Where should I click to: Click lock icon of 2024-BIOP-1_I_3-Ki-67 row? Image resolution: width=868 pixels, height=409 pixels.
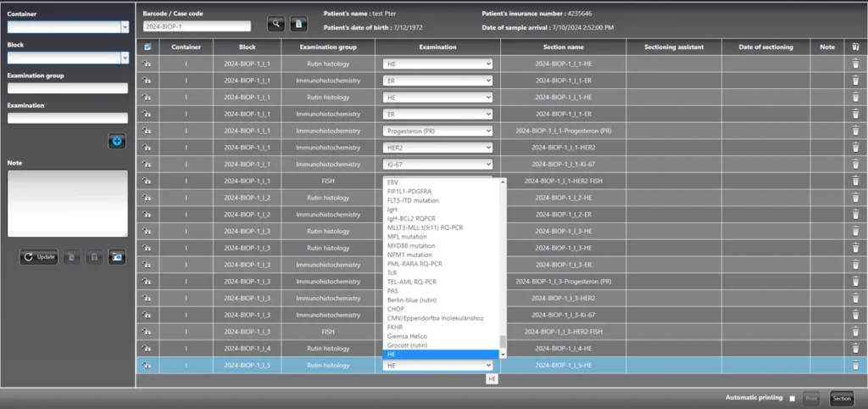click(147, 315)
